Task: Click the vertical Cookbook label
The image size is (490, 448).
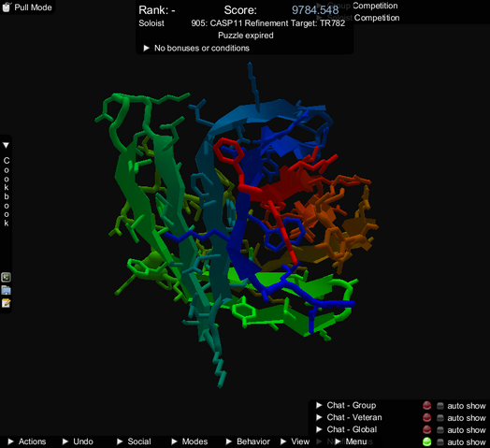Action: (7, 192)
